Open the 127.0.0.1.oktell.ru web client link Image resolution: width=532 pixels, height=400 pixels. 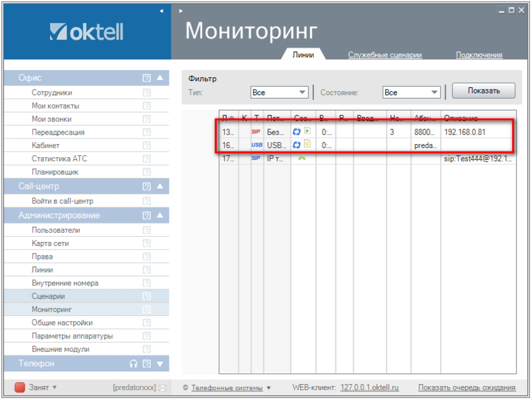coord(369,387)
